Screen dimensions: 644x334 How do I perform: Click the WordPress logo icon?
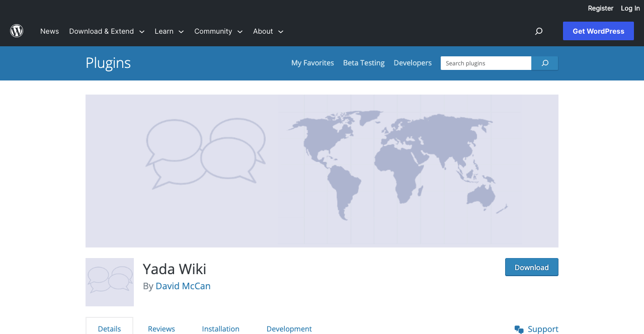click(x=17, y=31)
